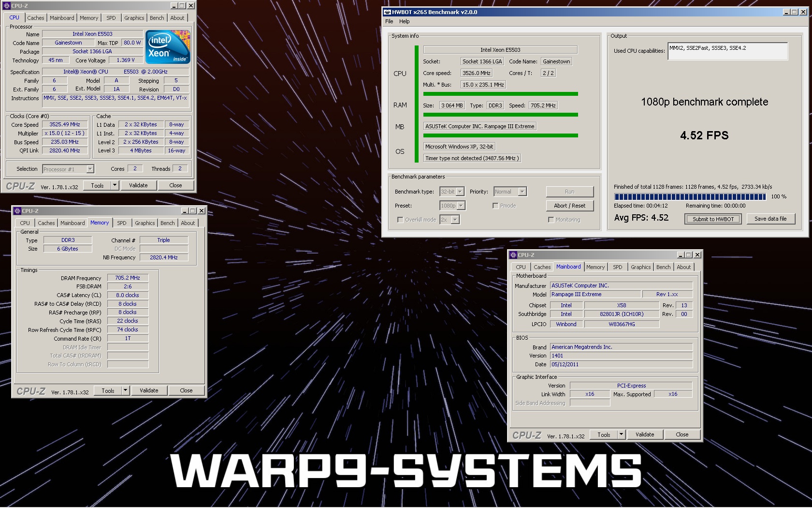The height and width of the screenshot is (508, 812).
Task: Open the File menu in HWBOT x265
Action: point(389,21)
